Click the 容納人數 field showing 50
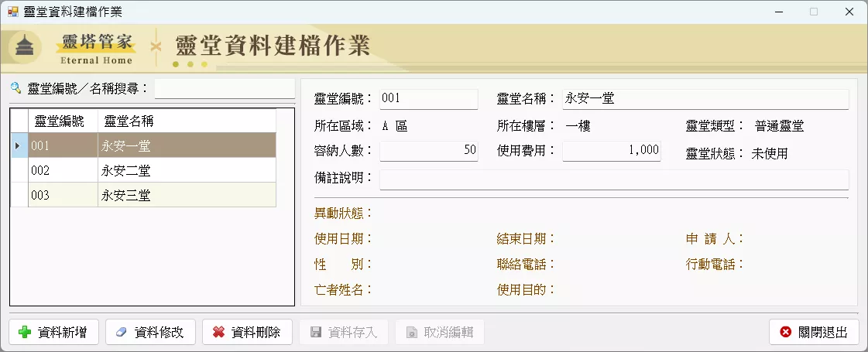The image size is (868, 352). pyautogui.click(x=428, y=151)
